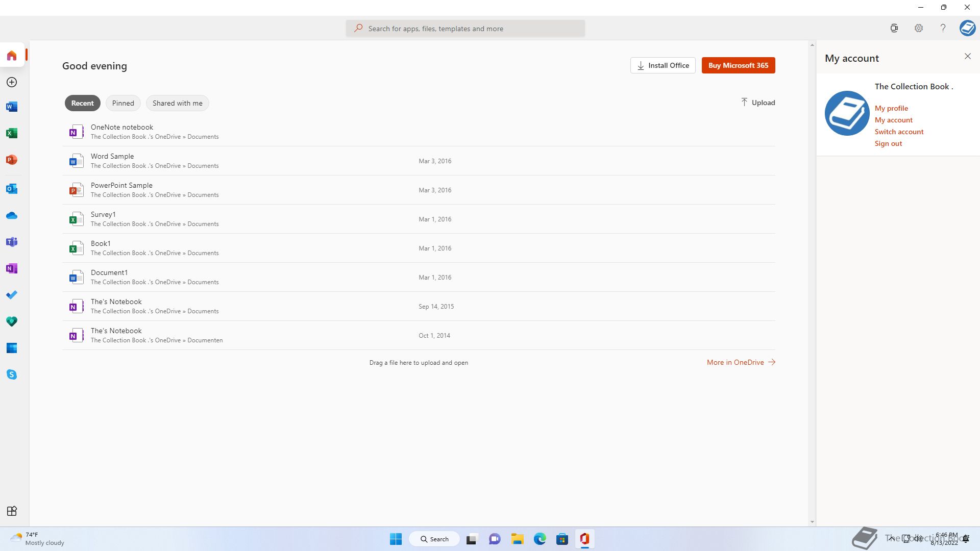
Task: Open More in OneDrive link
Action: coord(741,362)
